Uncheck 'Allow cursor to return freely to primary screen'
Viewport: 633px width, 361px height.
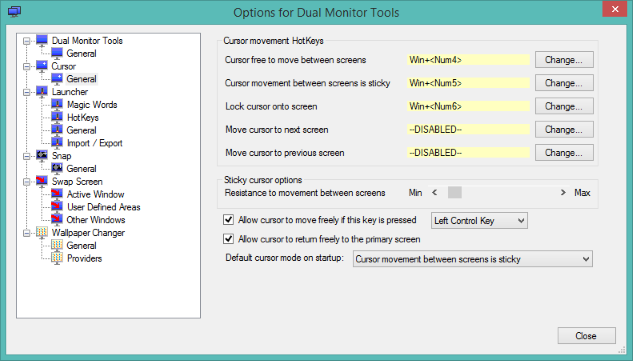(228, 239)
